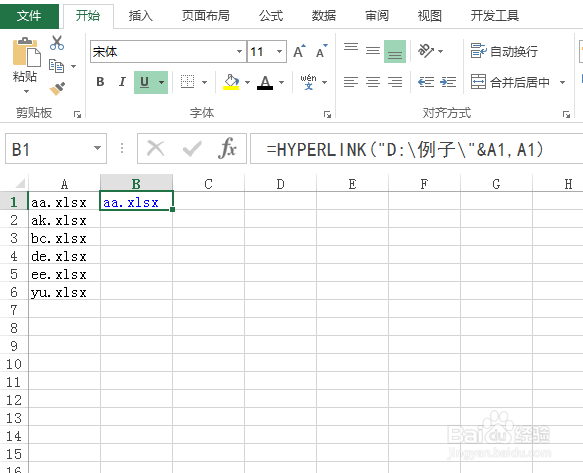Decrease font size with small A
This screenshot has width=583, height=473.
(x=322, y=51)
